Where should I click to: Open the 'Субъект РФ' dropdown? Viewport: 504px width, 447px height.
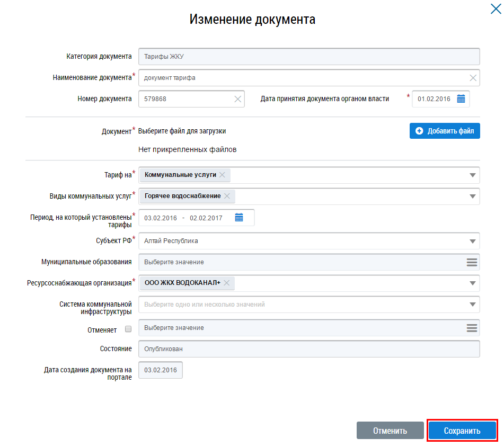tap(472, 241)
